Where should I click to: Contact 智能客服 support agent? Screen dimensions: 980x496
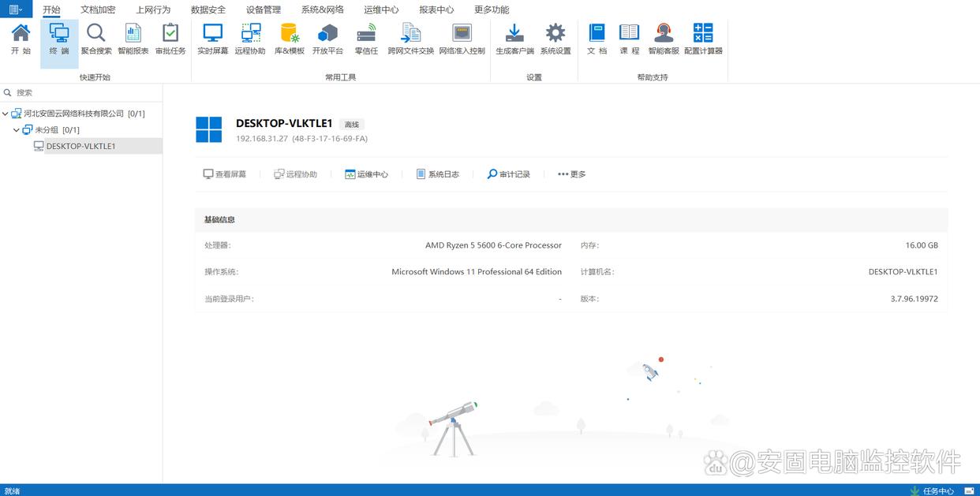click(664, 39)
